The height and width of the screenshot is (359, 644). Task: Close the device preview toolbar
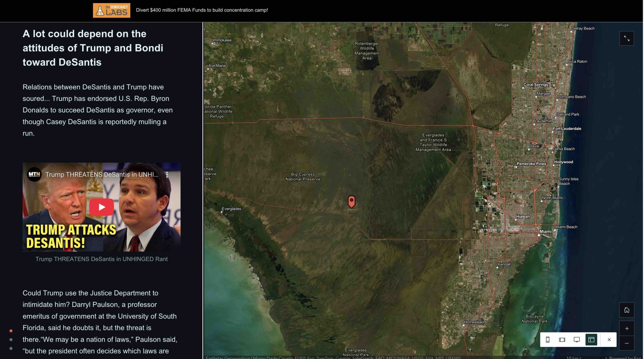point(609,340)
